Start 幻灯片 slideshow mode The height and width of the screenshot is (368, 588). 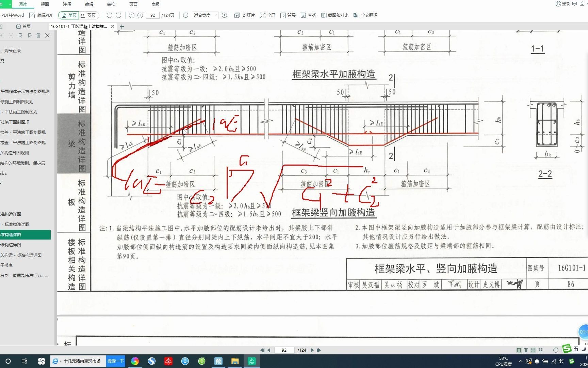(x=244, y=15)
